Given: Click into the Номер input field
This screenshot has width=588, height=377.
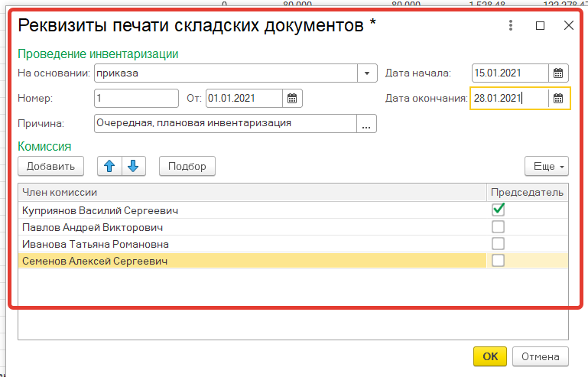Looking at the screenshot, I should click(136, 98).
